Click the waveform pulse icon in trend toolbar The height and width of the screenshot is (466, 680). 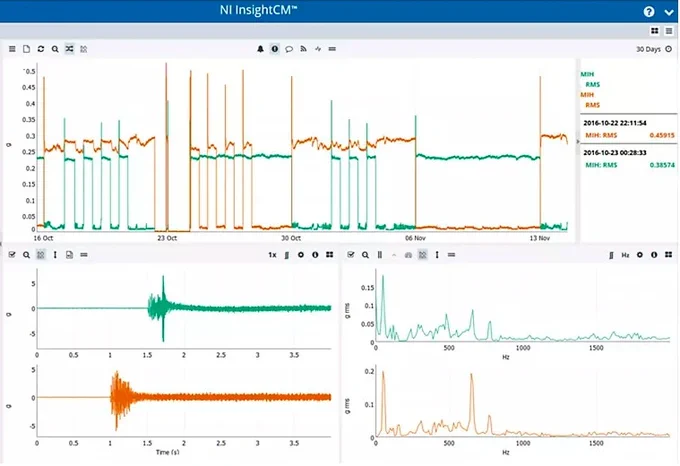(x=318, y=49)
